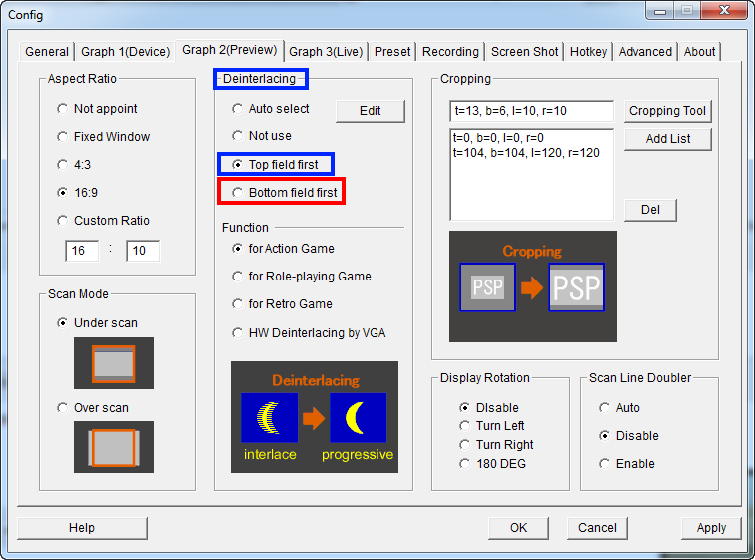Choose Fixed Window aspect ratio
This screenshot has width=755, height=560.
(103, 137)
